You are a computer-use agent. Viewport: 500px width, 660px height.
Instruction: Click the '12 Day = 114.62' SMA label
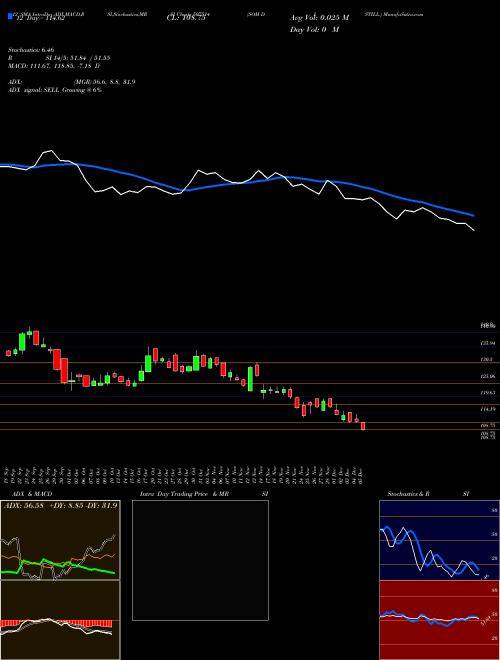coord(39,18)
